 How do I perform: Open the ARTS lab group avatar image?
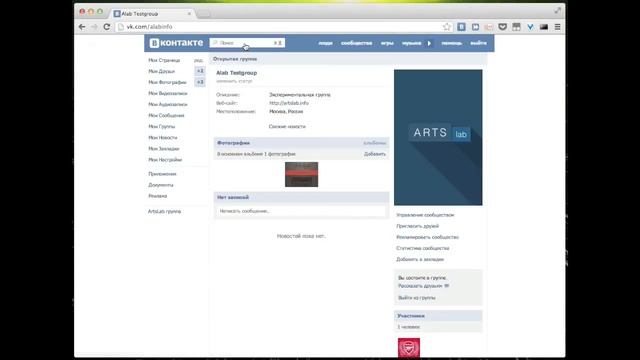(438, 138)
